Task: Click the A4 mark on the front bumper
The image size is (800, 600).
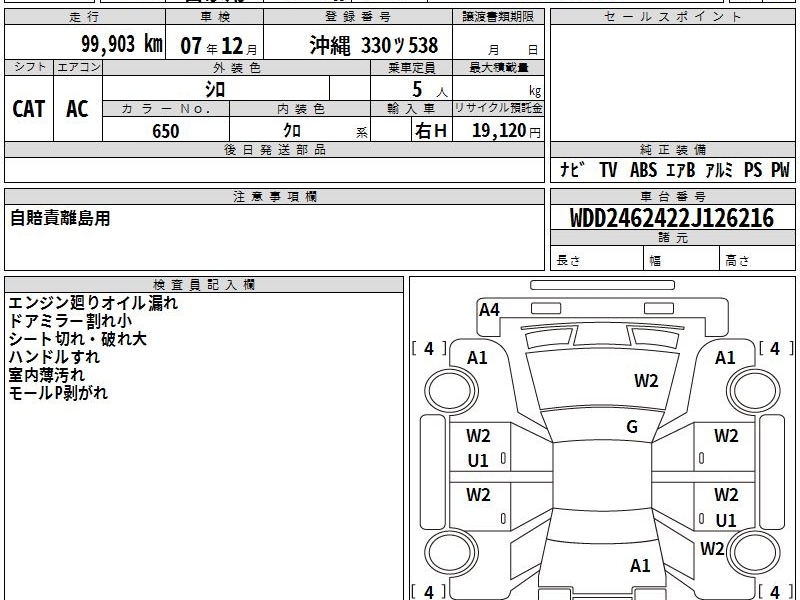Action: point(489,310)
